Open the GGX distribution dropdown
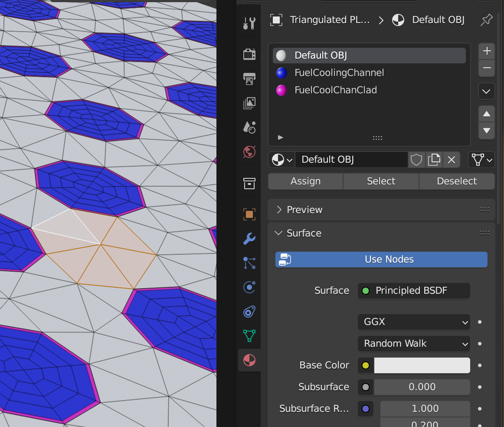Viewport: 504px width, 427px height. pos(414,322)
